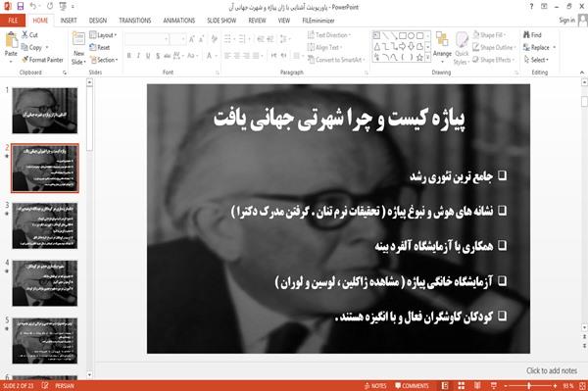Viewport: 588px width, 391px height.
Task: Switch to the ANIMATIONS tab
Action: click(x=179, y=21)
